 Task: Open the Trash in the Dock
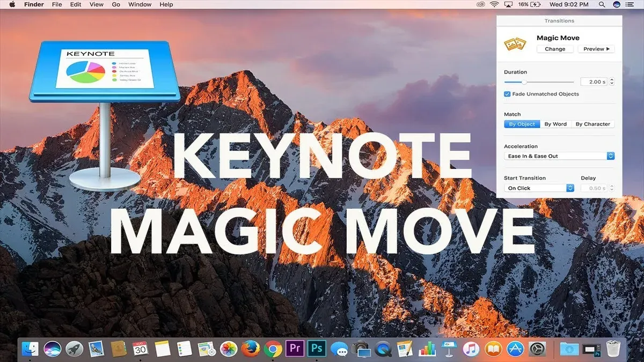612,349
